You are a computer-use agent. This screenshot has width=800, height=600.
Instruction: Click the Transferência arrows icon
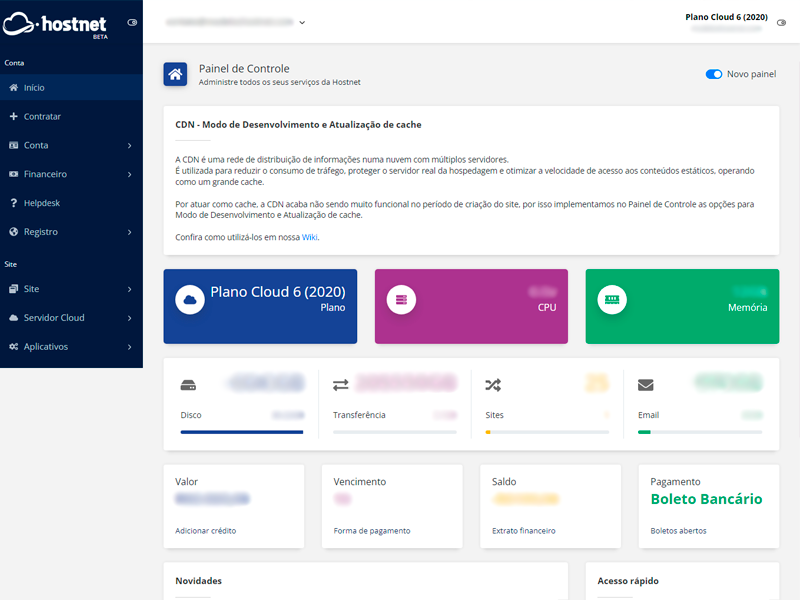click(341, 385)
